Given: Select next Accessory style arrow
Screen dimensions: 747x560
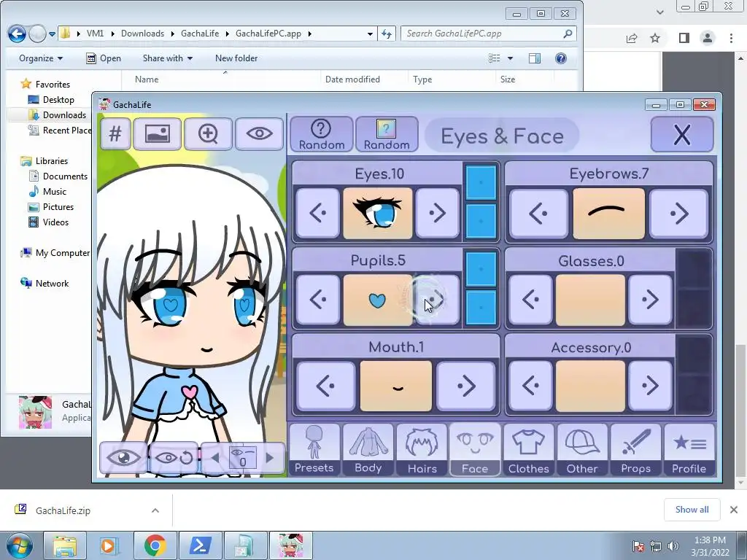Looking at the screenshot, I should pos(650,386).
